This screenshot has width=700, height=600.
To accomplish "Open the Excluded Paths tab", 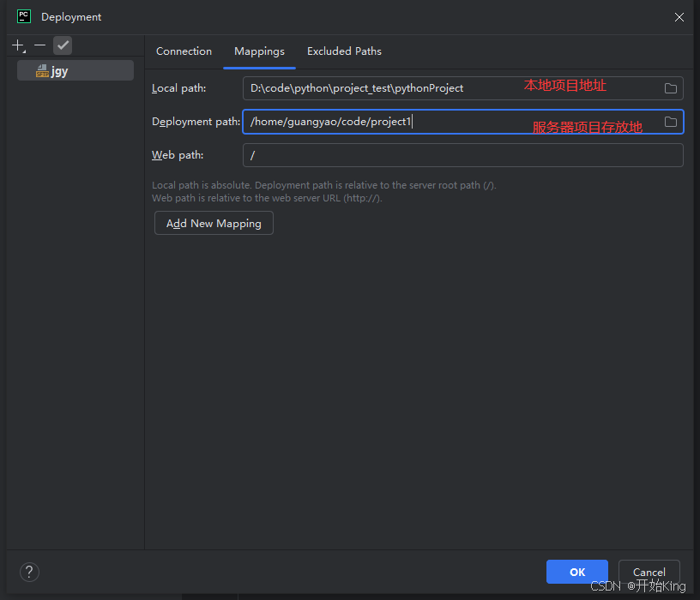I will pos(344,51).
